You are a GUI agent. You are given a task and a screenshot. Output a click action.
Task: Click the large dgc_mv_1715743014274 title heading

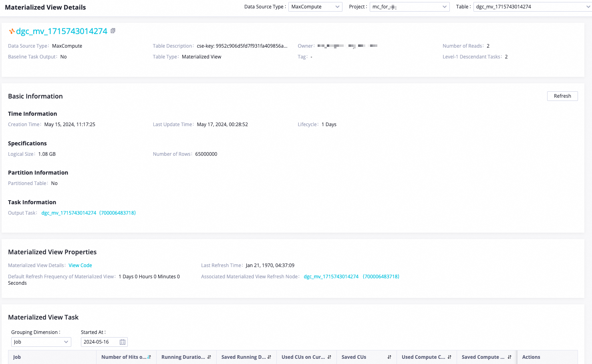pos(62,31)
